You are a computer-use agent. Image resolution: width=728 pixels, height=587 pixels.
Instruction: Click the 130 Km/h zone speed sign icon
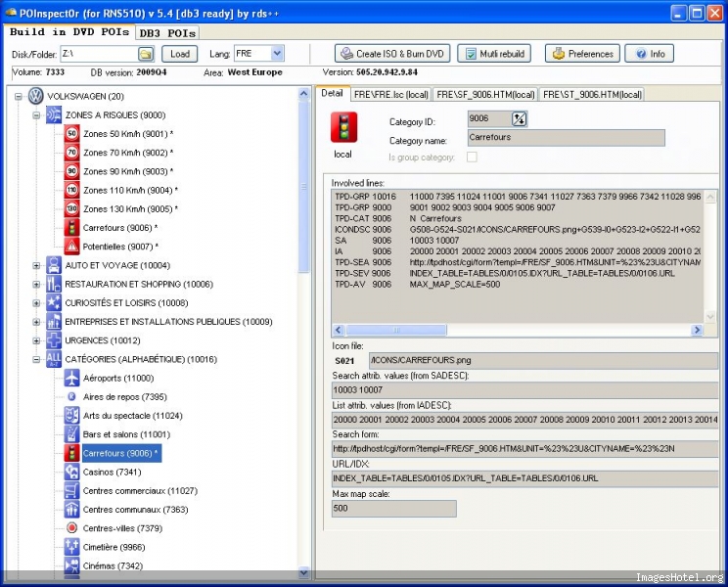click(x=71, y=208)
